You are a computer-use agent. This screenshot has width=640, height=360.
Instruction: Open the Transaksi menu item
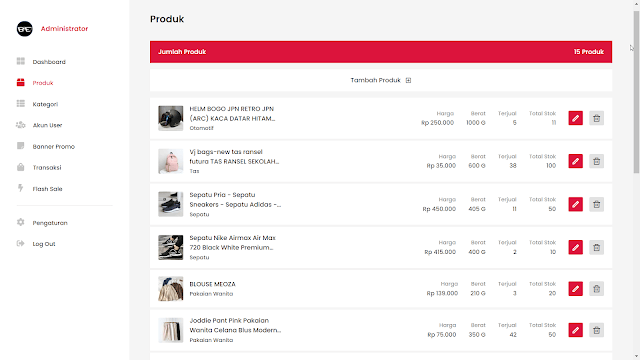[47, 168]
